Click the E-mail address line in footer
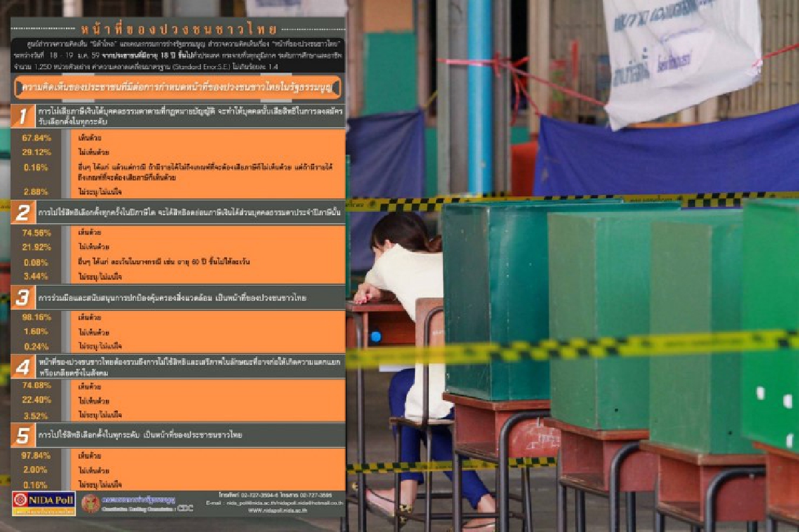 pos(274,503)
